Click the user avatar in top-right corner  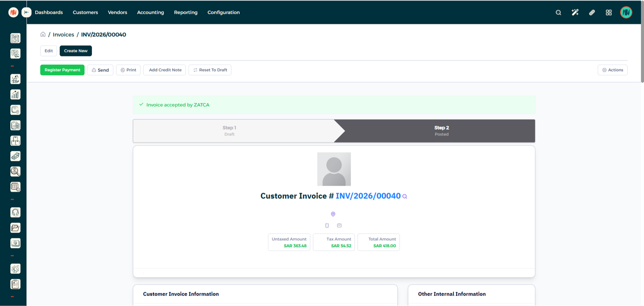(x=626, y=12)
